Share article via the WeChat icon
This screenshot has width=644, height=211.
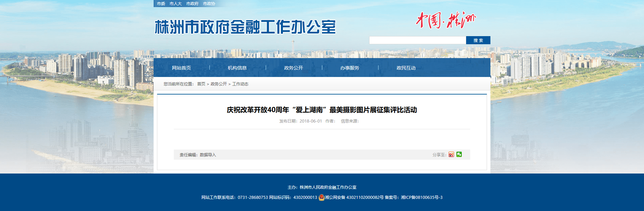(x=459, y=154)
